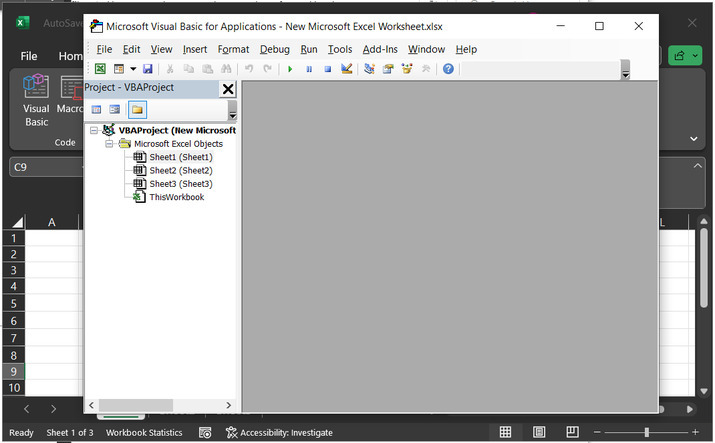
Task: Click the Reset stop icon
Action: [x=327, y=69]
